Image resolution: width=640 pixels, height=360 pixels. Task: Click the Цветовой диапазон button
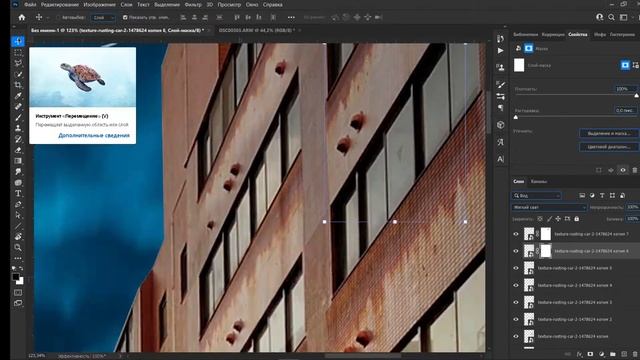(609, 147)
